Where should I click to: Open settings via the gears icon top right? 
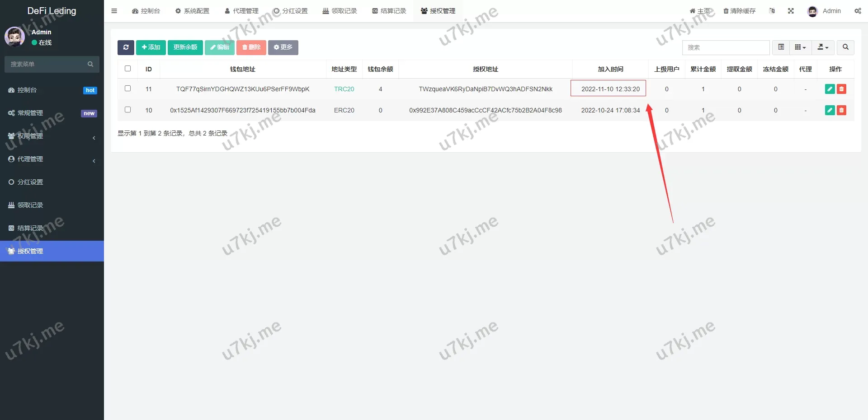[x=858, y=11]
